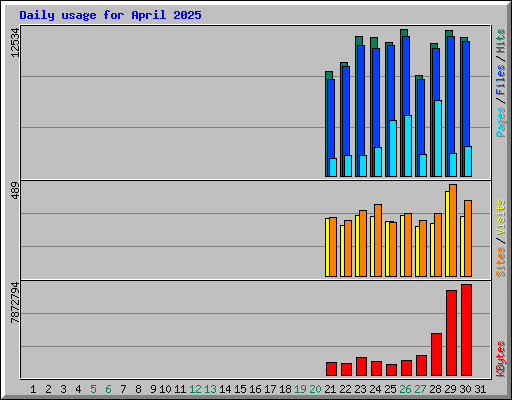Click the chart title 'Daily usage for April 2025'

point(110,15)
